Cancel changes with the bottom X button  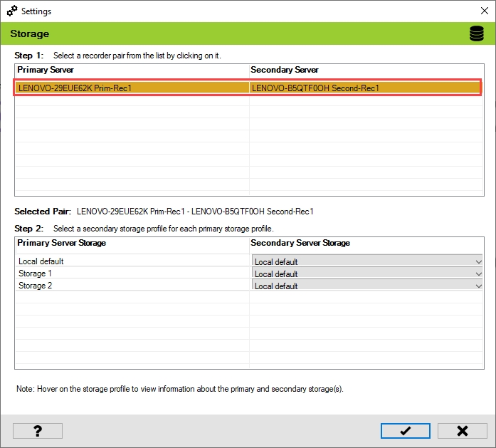[x=462, y=430]
